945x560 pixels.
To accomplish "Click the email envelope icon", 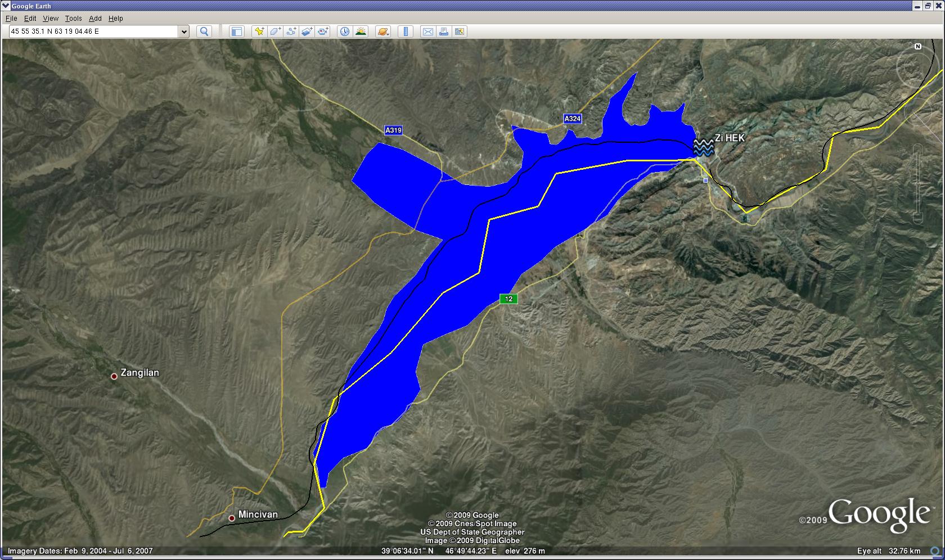I will (427, 31).
